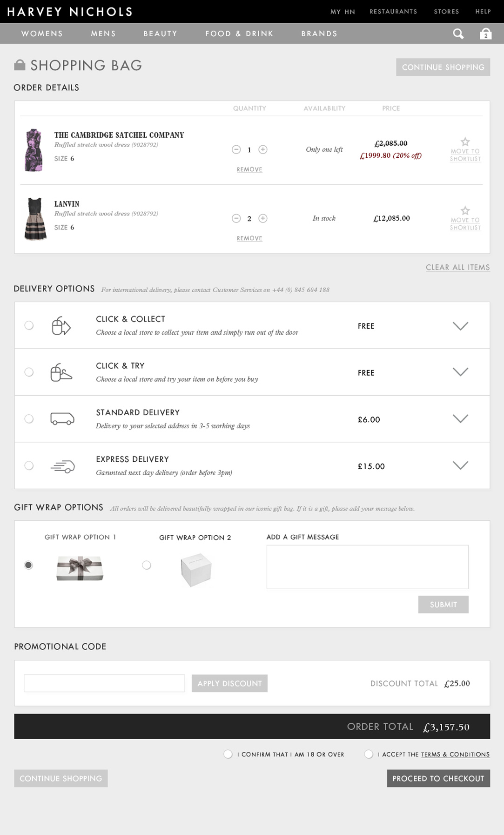Image resolution: width=504 pixels, height=835 pixels.
Task: Click into the promotional code field
Action: 104,683
